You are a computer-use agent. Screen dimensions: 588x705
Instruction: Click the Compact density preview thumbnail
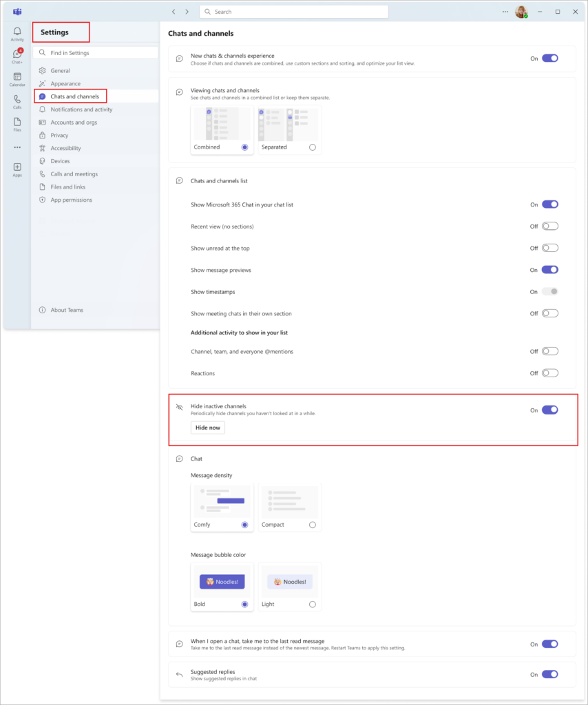290,502
